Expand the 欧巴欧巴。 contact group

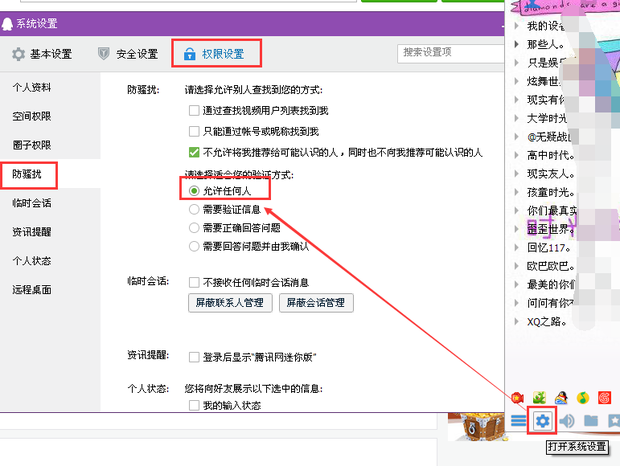click(x=516, y=266)
